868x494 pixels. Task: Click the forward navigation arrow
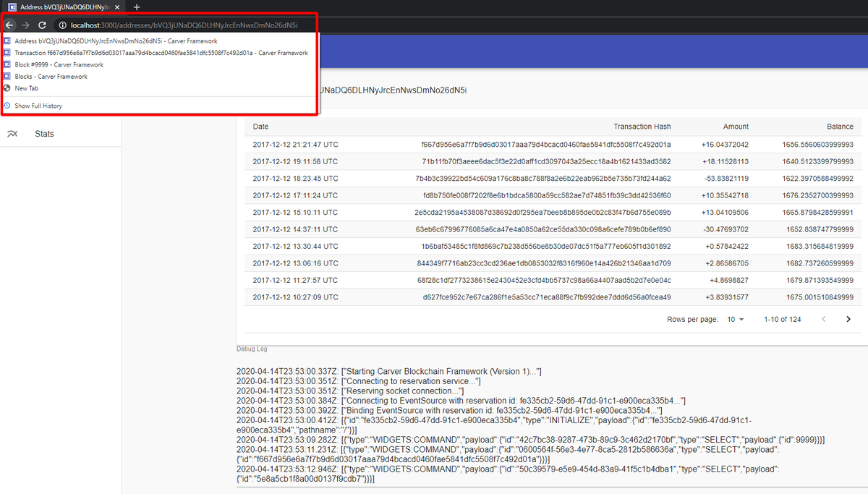pos(27,24)
